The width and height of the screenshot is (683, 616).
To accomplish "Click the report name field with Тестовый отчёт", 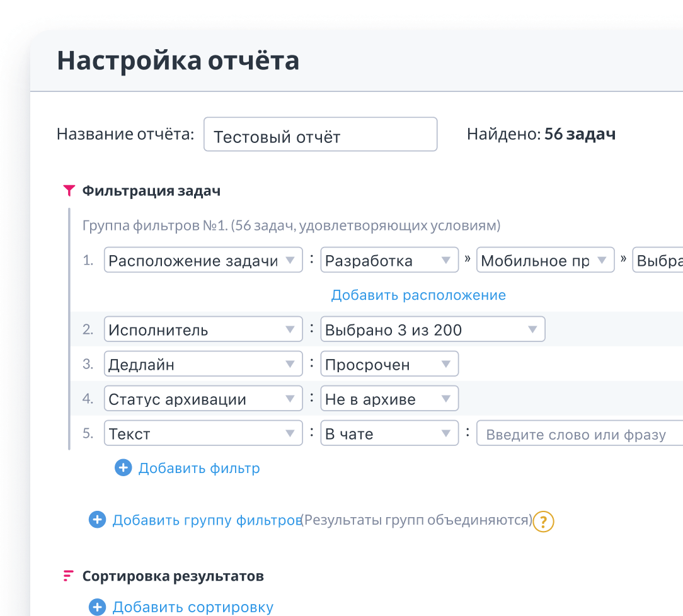I will pos(320,134).
